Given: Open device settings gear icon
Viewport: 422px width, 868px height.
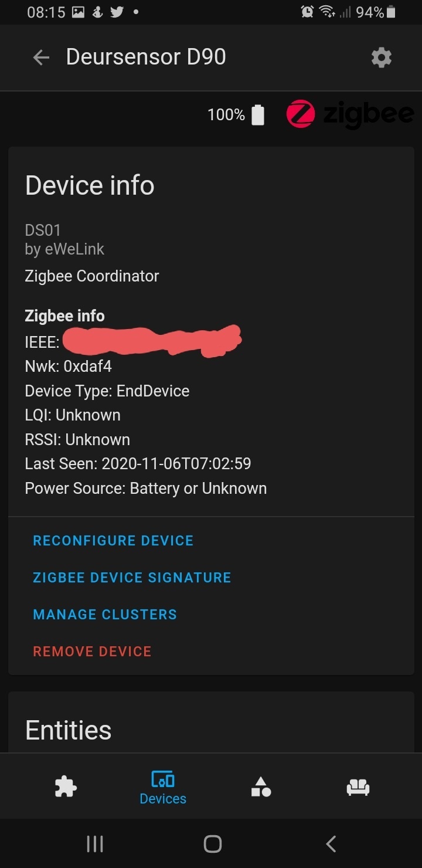Looking at the screenshot, I should tap(382, 57).
